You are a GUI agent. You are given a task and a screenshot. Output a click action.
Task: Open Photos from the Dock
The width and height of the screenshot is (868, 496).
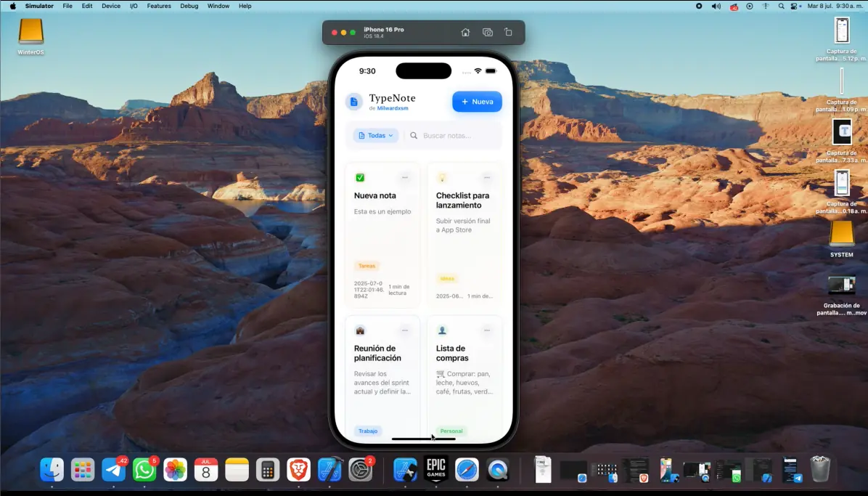176,470
